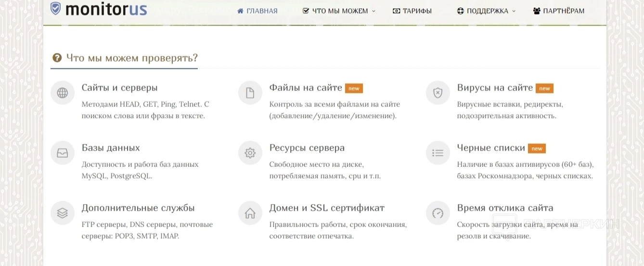Click the gear icon for Ресурсы сервера
Screen dimensions: 644x266
point(250,153)
